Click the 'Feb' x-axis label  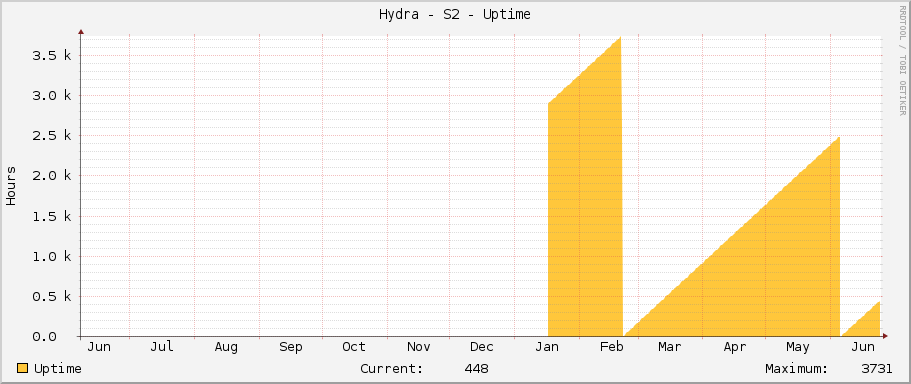[612, 347]
